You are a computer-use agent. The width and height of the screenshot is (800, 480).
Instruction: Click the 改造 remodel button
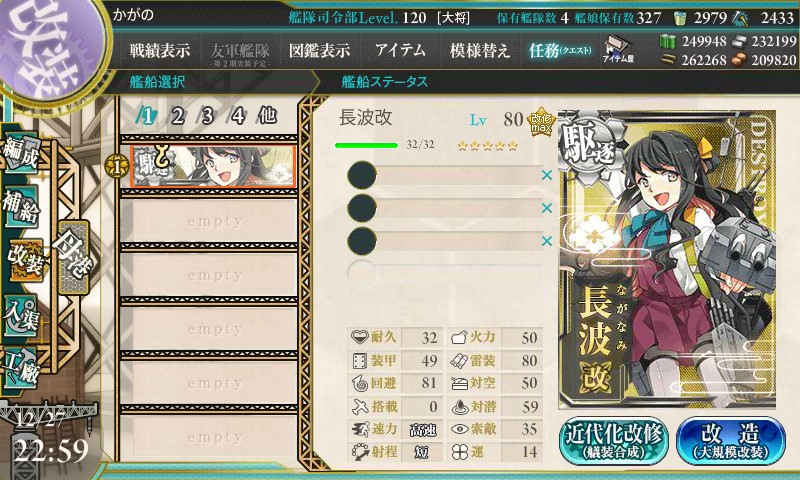click(x=731, y=440)
